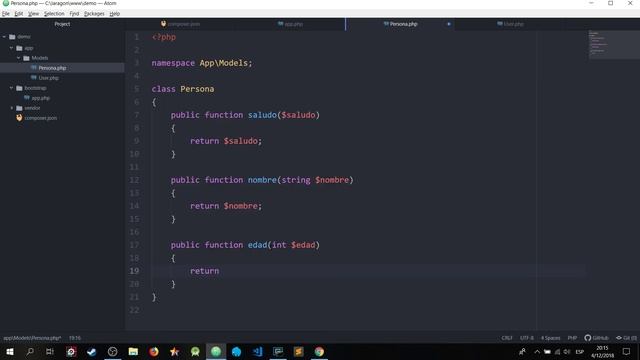
Task: Collapse the Models folder arrow
Action: click(x=18, y=58)
